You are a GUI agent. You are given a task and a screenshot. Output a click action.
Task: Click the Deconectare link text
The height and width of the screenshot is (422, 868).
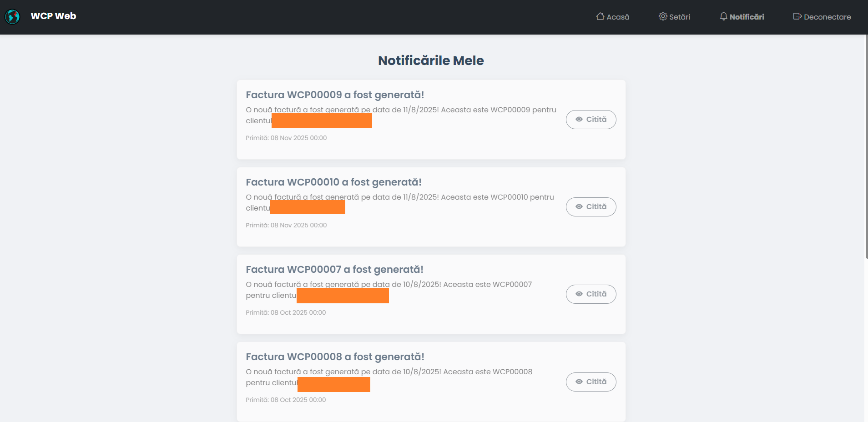[x=827, y=17]
